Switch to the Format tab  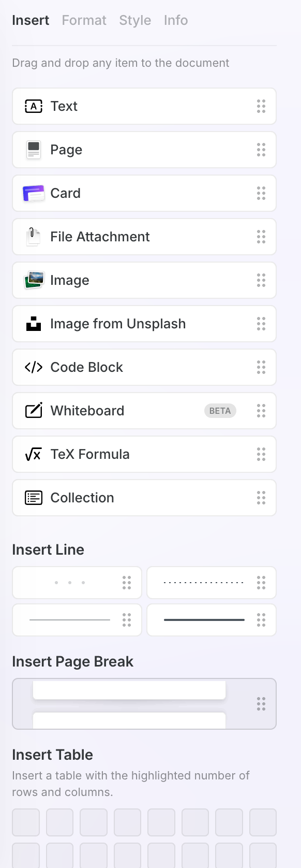[x=84, y=20]
